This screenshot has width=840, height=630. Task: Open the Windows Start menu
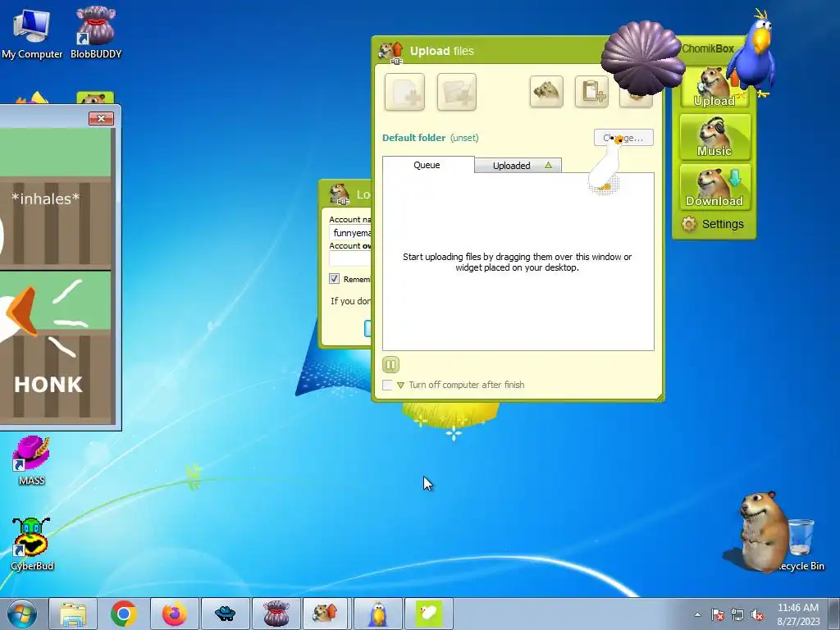point(21,614)
